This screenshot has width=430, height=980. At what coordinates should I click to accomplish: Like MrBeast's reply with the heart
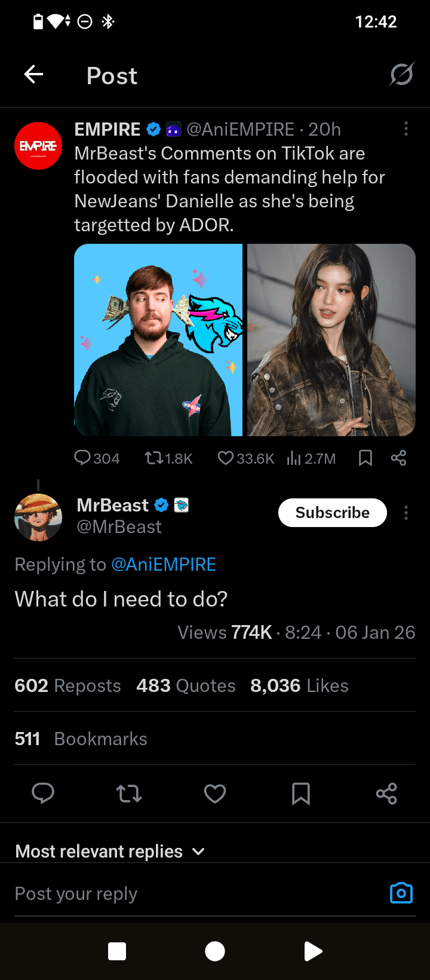click(215, 794)
